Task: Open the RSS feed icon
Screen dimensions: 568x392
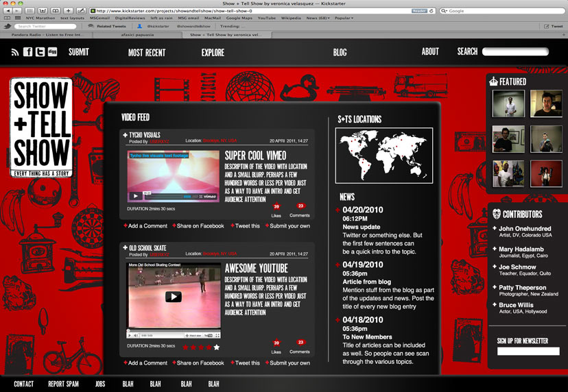Action: [x=15, y=53]
